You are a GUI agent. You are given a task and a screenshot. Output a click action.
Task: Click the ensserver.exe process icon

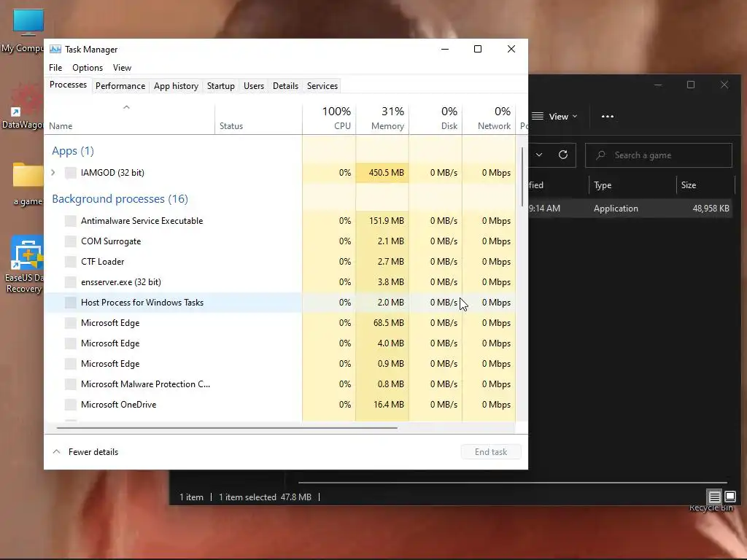71,282
